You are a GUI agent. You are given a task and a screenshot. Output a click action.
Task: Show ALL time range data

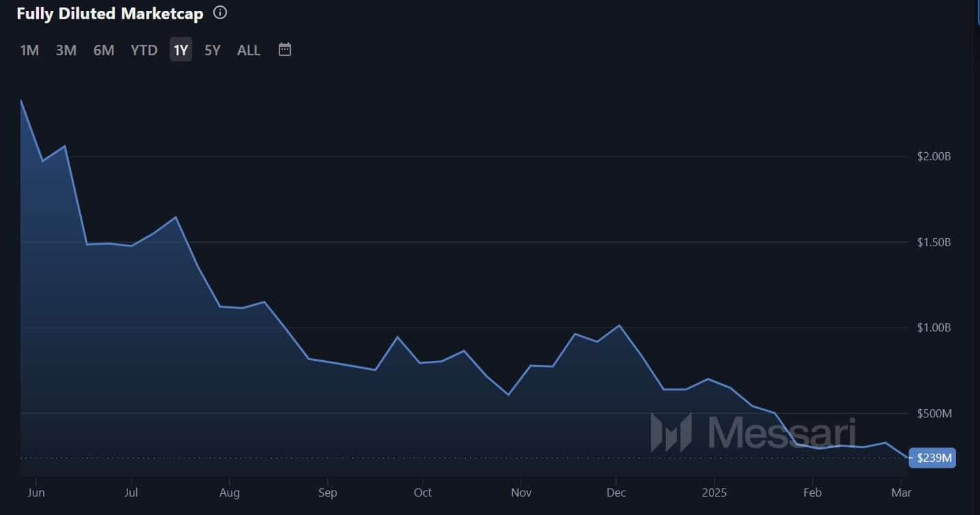click(249, 50)
